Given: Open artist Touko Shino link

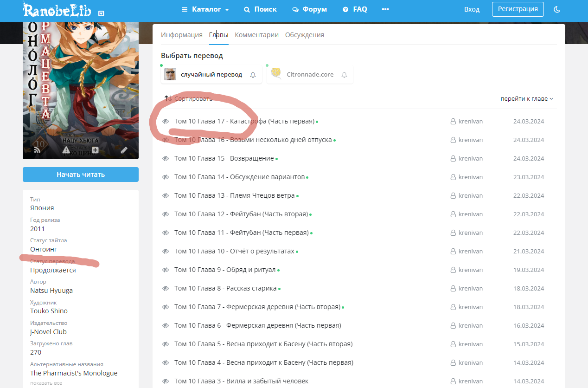Looking at the screenshot, I should pos(49,311).
